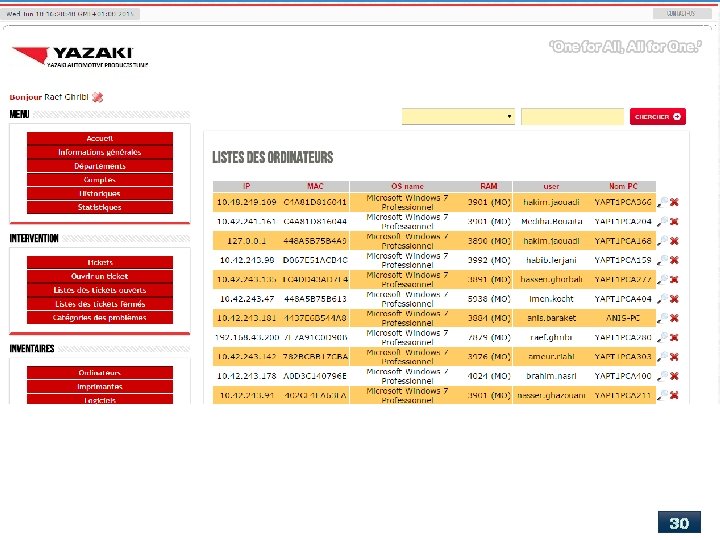Go to Accueil in the menu
Screen dimensions: 720x540
[100, 138]
